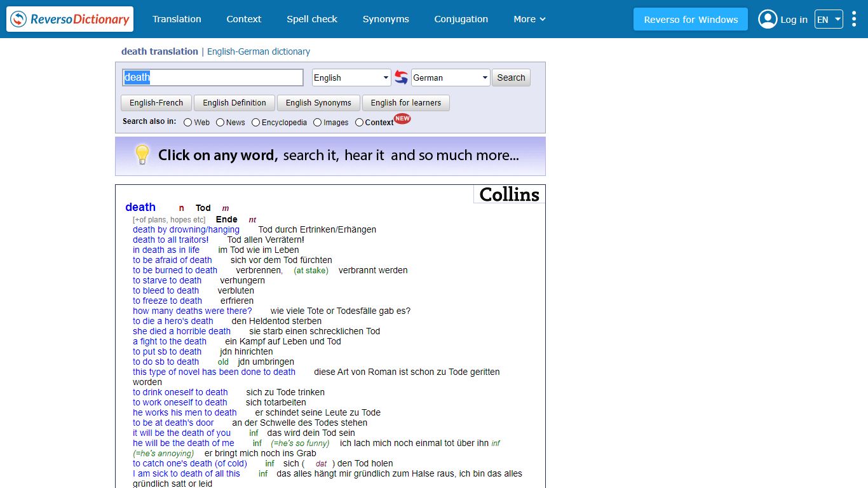Select the Images radio button
Image resolution: width=868 pixels, height=488 pixels.
click(318, 123)
